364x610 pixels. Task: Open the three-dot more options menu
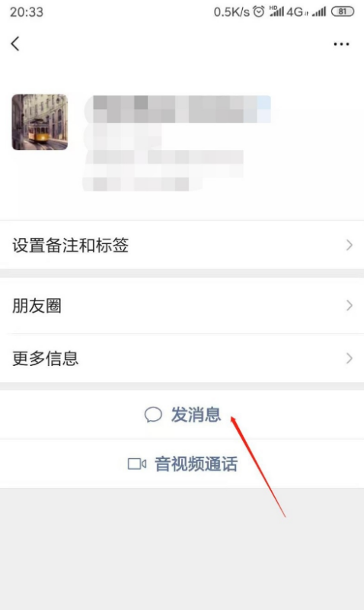coord(341,44)
